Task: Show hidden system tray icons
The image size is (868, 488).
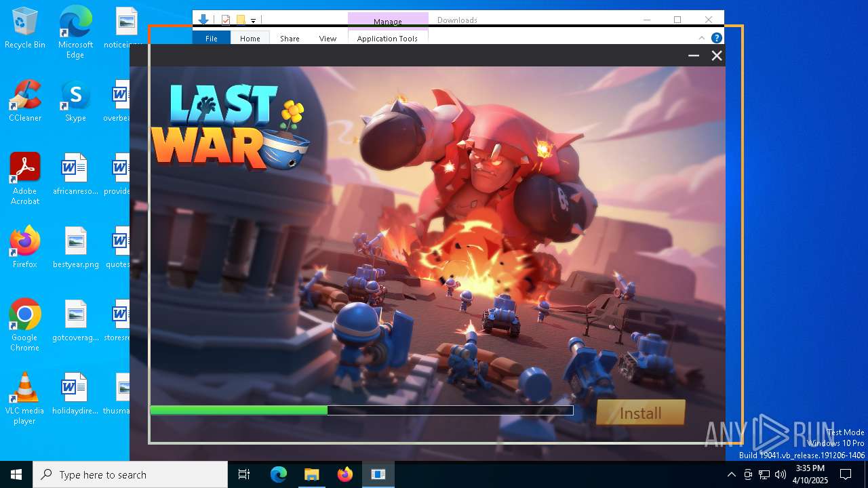Action: 731,474
